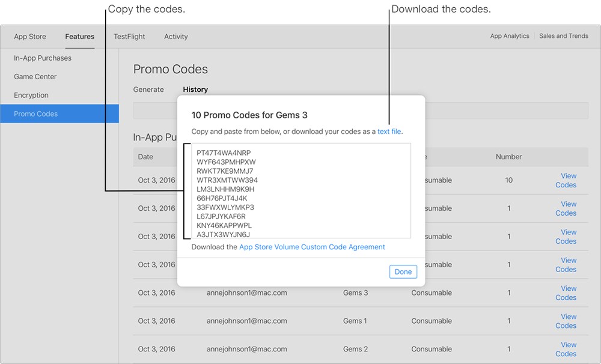View Codes for the 10-code row
The width and height of the screenshot is (601, 364).
[566, 180]
